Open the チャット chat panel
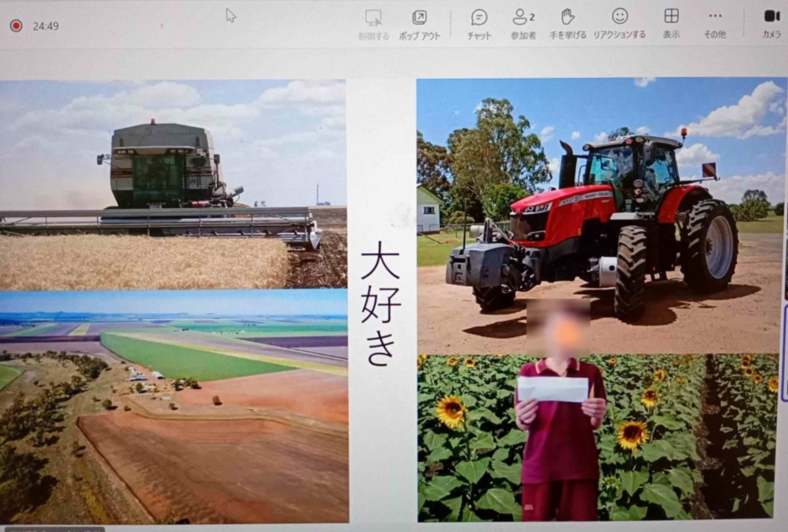 [479, 25]
